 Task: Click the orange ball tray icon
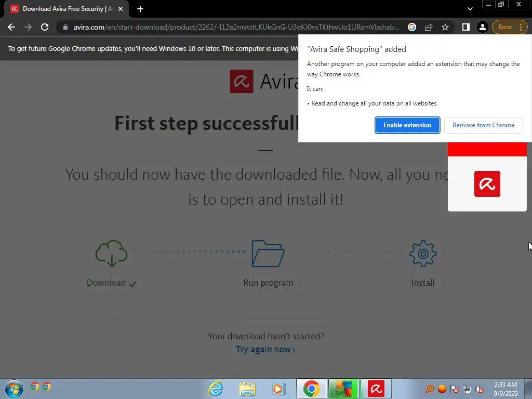pos(442,389)
